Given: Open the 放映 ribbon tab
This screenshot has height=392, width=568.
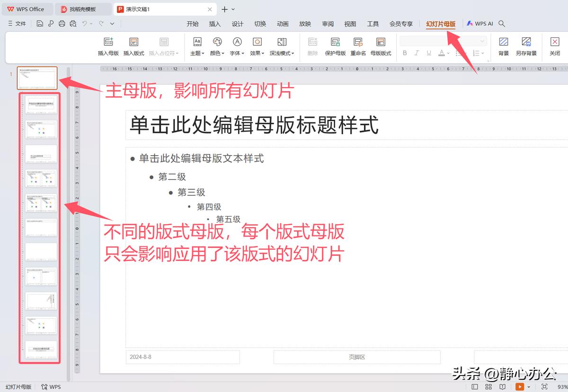Looking at the screenshot, I should click(305, 23).
